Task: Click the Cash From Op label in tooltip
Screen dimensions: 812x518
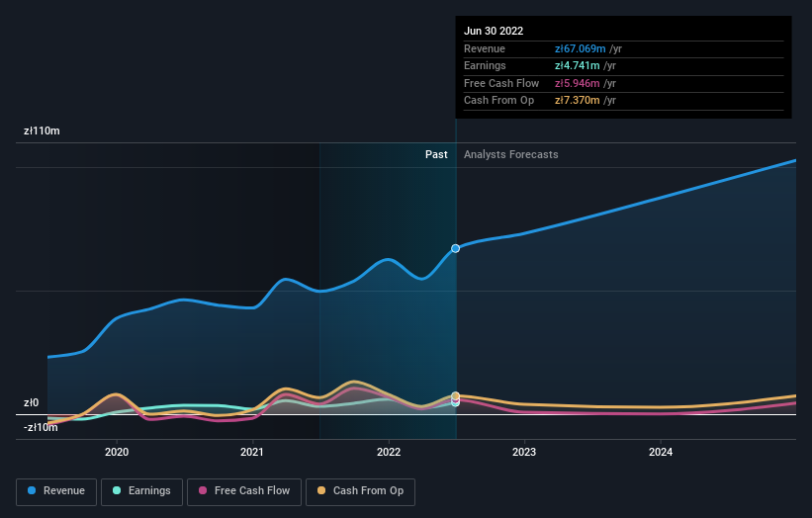Action: pyautogui.click(x=498, y=101)
